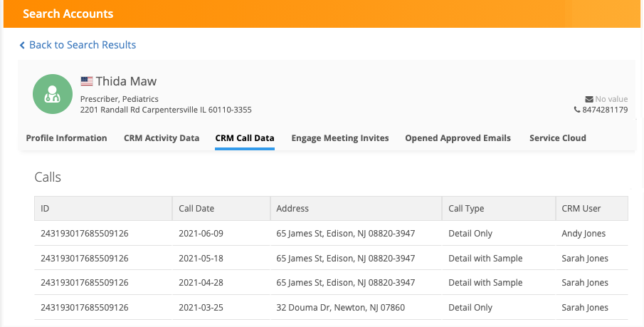
Task: Click the ID column header
Action: coord(46,209)
